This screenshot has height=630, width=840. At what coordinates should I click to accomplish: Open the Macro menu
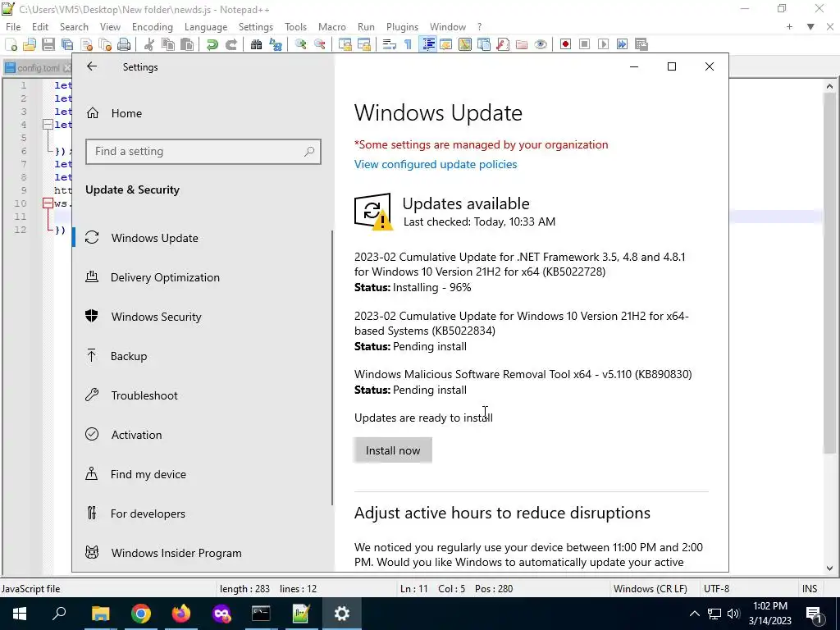pos(332,27)
